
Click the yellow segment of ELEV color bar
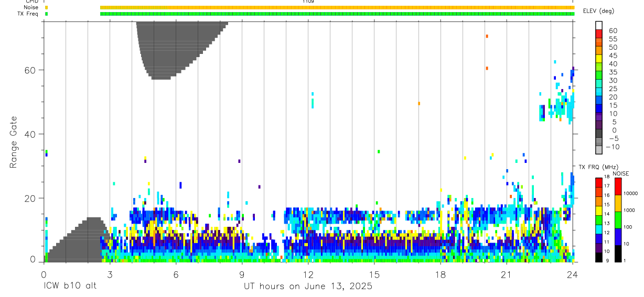(x=599, y=59)
